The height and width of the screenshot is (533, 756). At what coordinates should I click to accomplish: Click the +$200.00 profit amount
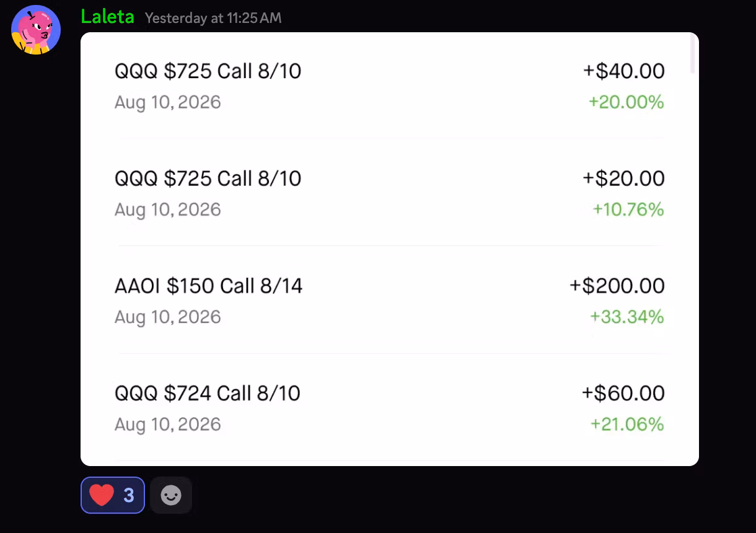click(x=617, y=286)
